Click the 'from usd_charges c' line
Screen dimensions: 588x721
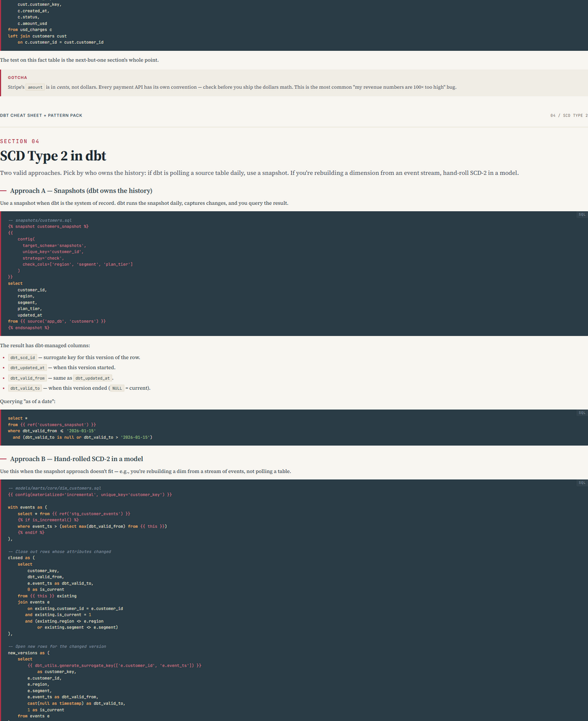point(30,29)
